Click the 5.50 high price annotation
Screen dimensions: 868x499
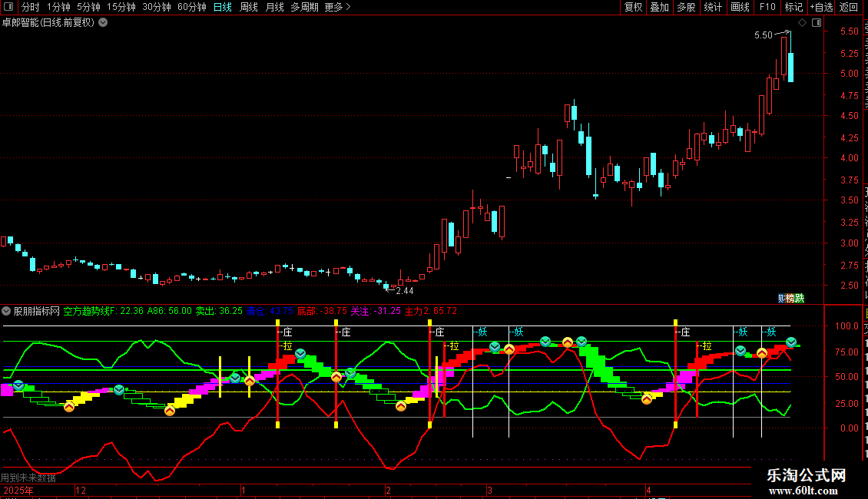763,35
